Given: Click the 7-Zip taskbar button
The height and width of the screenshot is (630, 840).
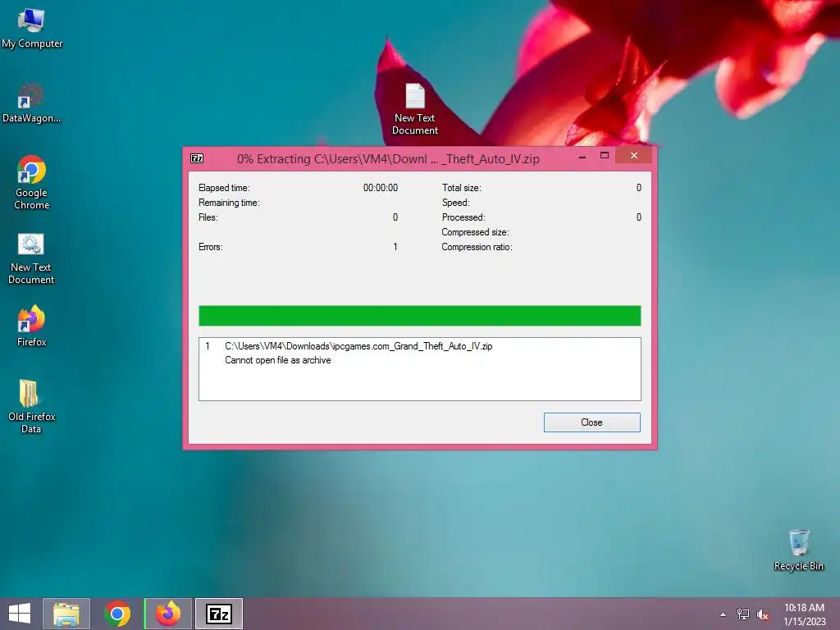Looking at the screenshot, I should [x=219, y=614].
